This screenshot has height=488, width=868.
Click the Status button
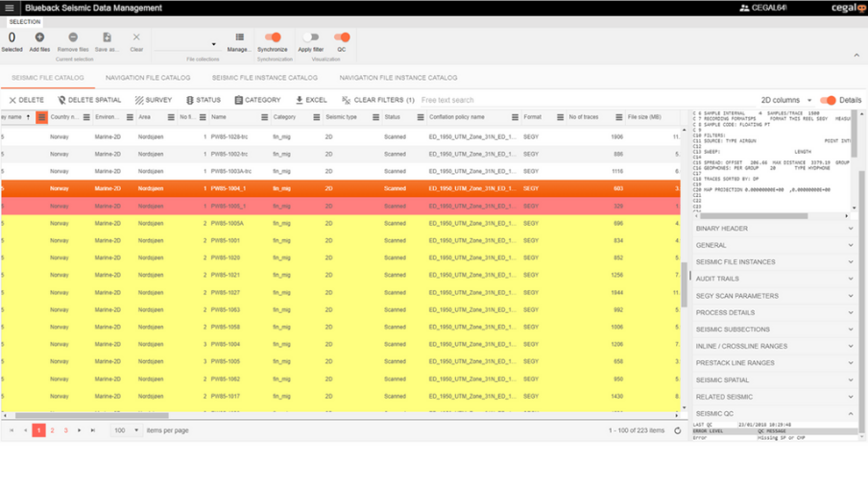pos(204,100)
